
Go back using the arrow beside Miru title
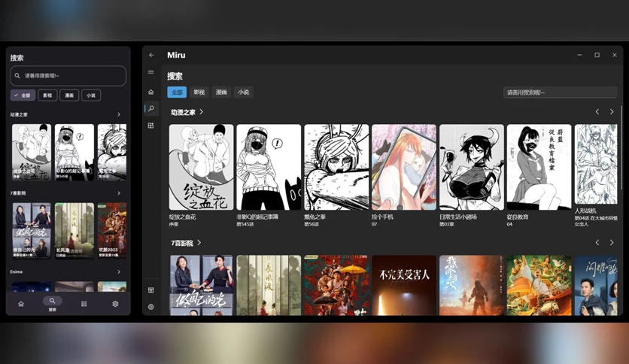pyautogui.click(x=151, y=56)
